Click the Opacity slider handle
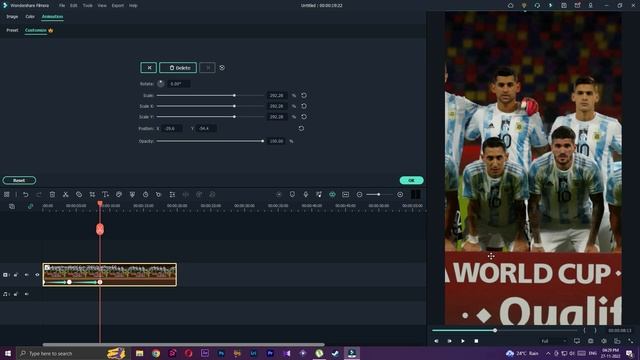Viewport: 640px width, 360px height. click(262, 141)
